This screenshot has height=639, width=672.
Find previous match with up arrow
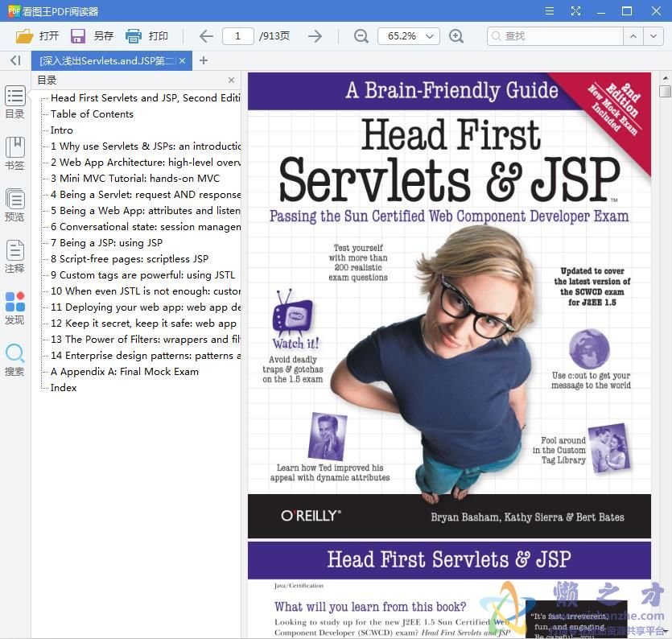(x=633, y=36)
